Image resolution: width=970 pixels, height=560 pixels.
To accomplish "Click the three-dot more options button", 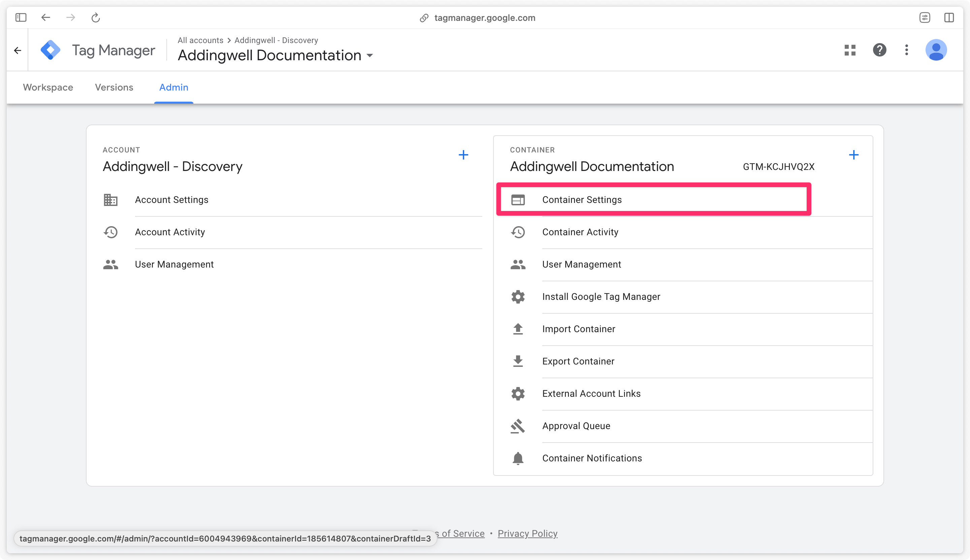I will (907, 49).
